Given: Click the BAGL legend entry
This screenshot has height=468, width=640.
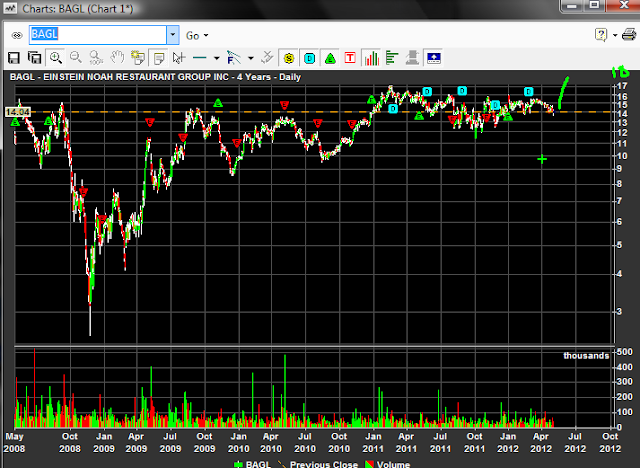Looking at the screenshot, I should click(x=252, y=464).
